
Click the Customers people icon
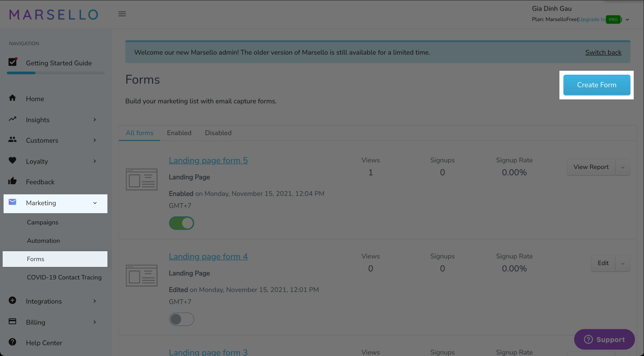point(13,140)
